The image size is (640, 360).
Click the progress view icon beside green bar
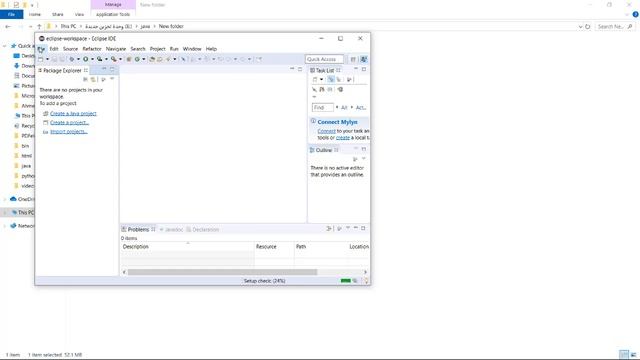click(x=355, y=281)
